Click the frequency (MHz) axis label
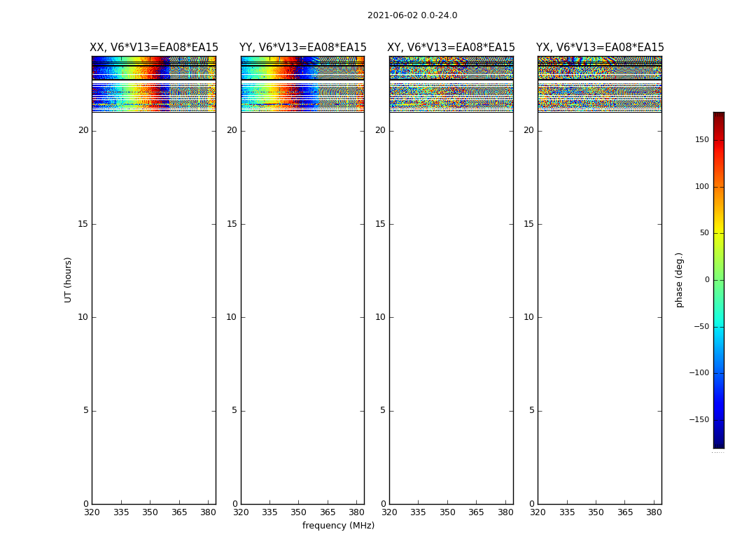 pyautogui.click(x=338, y=525)
